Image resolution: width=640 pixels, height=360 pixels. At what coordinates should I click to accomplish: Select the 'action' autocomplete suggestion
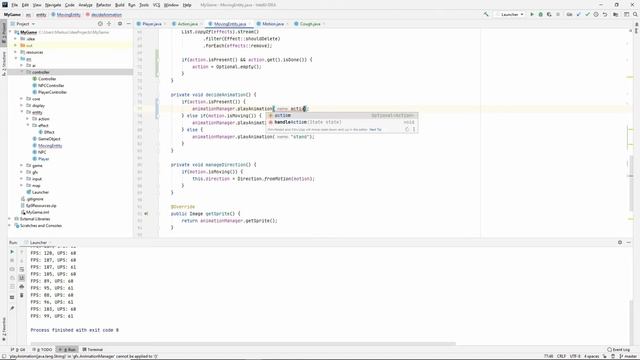pos(342,116)
